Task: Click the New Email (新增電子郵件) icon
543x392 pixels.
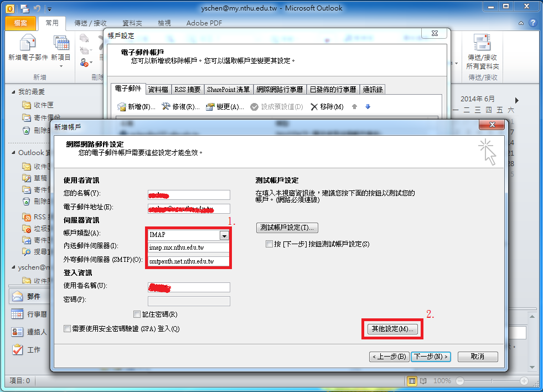Action: pyautogui.click(x=27, y=43)
